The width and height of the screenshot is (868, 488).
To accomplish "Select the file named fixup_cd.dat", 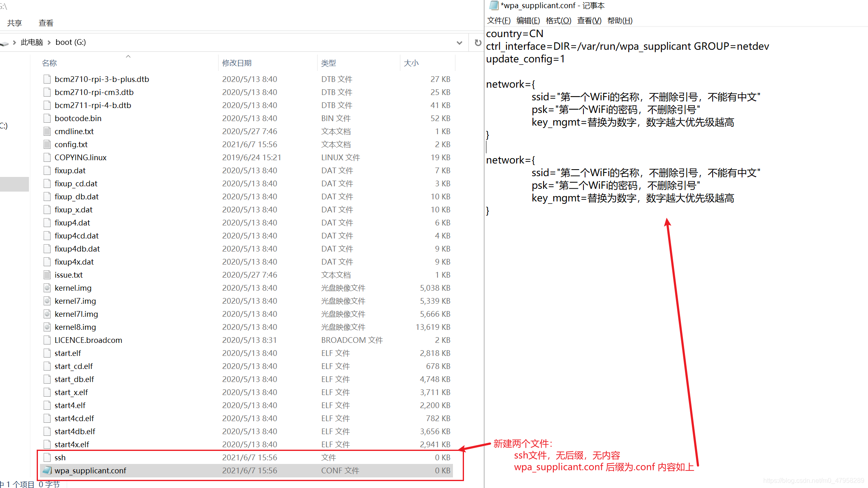I will pyautogui.click(x=76, y=183).
